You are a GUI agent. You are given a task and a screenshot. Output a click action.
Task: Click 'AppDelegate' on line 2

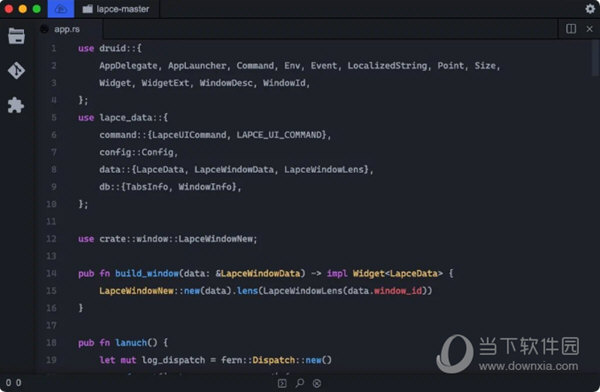(x=128, y=65)
